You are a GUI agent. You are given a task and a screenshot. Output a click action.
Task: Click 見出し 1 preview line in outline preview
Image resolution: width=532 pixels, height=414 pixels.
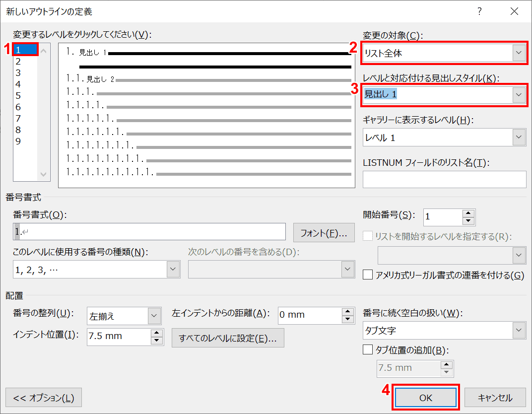click(208, 53)
